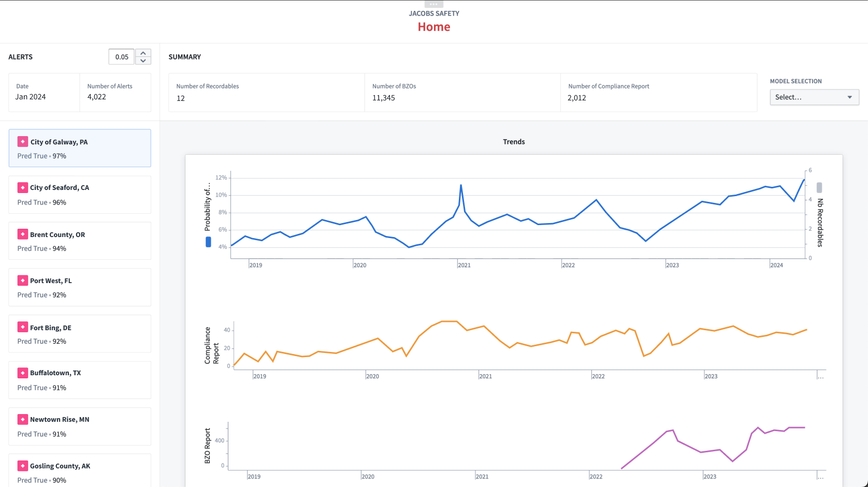This screenshot has width=868, height=487.
Task: Decrease the alerts threshold with down arrow
Action: (x=143, y=61)
